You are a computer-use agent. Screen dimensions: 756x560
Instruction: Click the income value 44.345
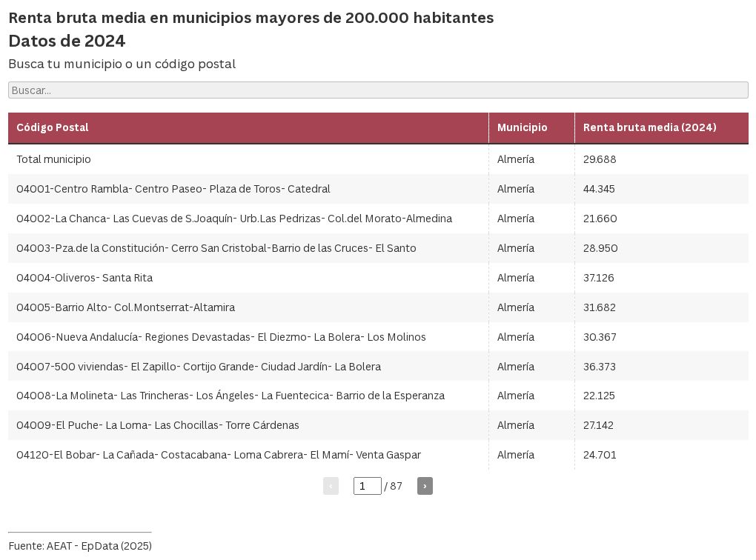(x=599, y=189)
